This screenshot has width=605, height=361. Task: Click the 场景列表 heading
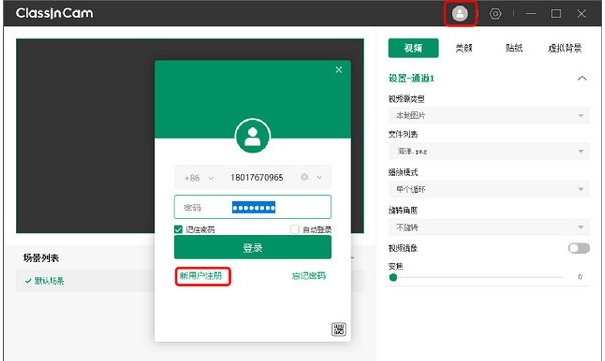[41, 258]
